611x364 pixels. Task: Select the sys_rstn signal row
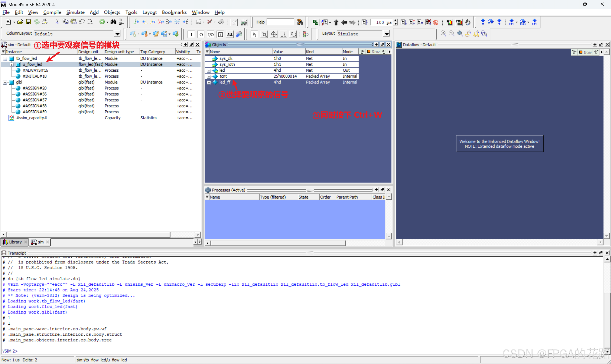click(x=282, y=64)
